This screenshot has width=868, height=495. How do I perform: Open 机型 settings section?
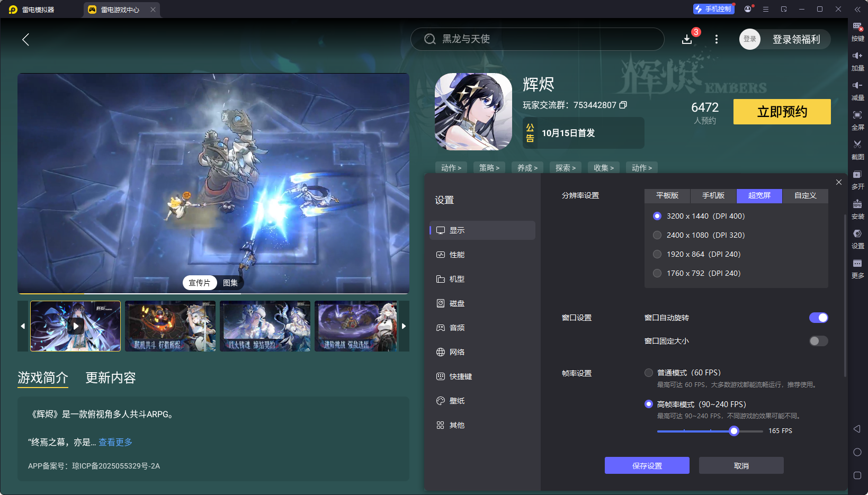[x=482, y=279]
